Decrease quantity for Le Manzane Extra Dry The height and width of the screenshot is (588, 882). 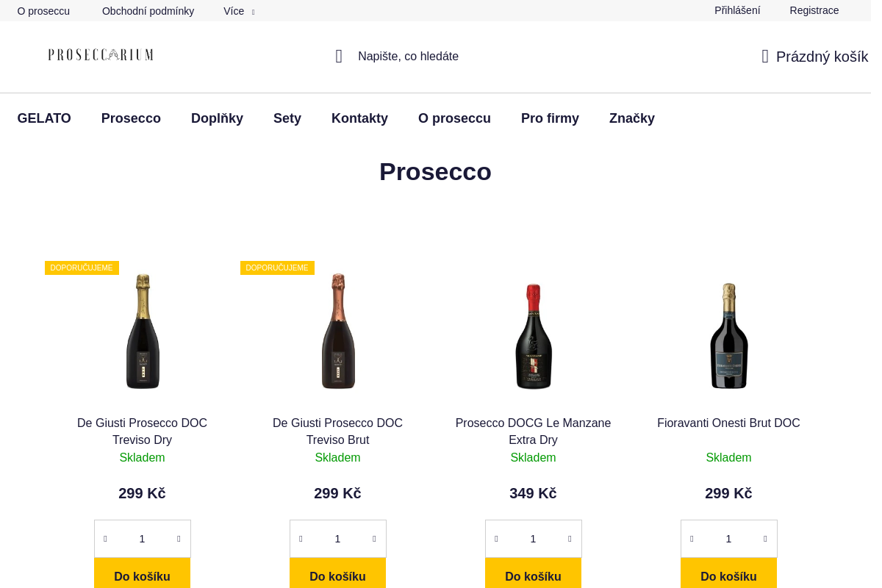(496, 539)
